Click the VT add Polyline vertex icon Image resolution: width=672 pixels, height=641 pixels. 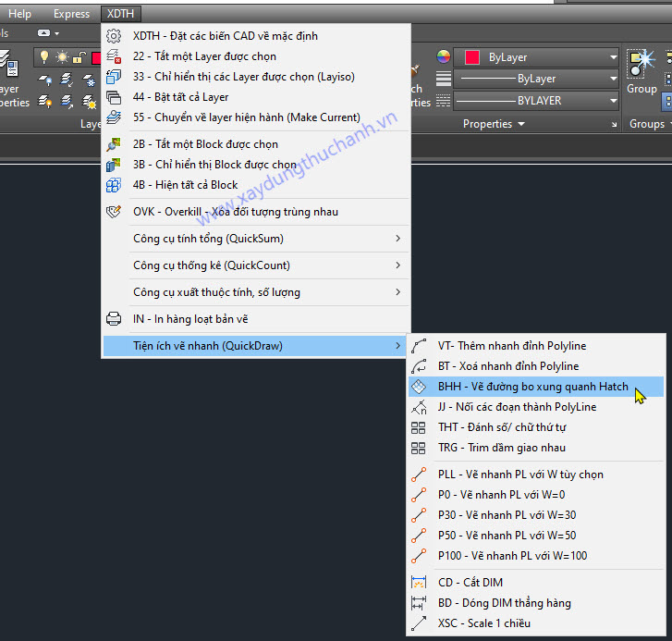tap(419, 346)
